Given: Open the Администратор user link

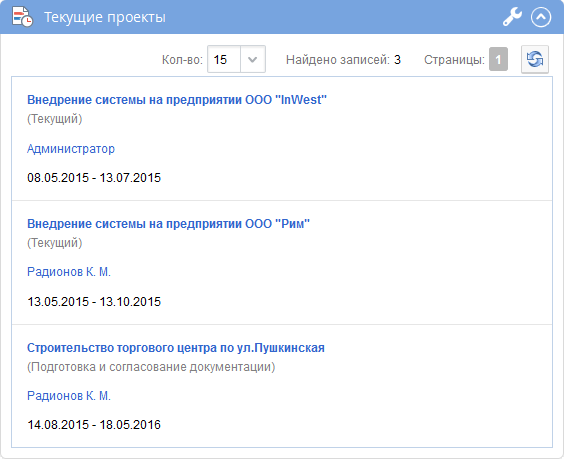Looking at the screenshot, I should [71, 149].
